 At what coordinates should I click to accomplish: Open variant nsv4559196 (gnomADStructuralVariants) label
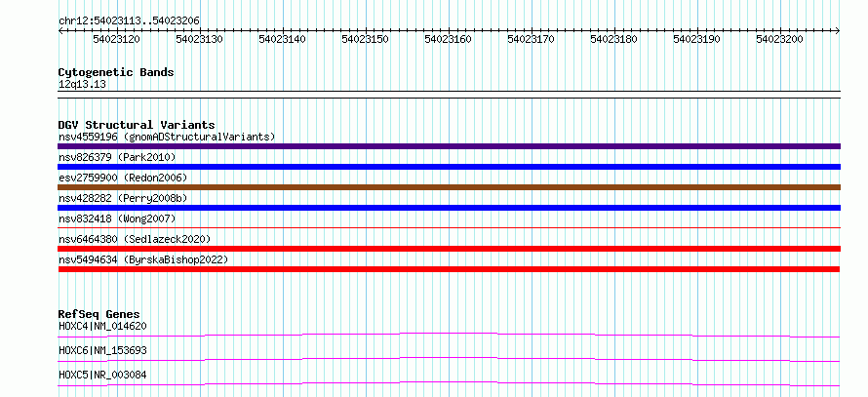[167, 137]
